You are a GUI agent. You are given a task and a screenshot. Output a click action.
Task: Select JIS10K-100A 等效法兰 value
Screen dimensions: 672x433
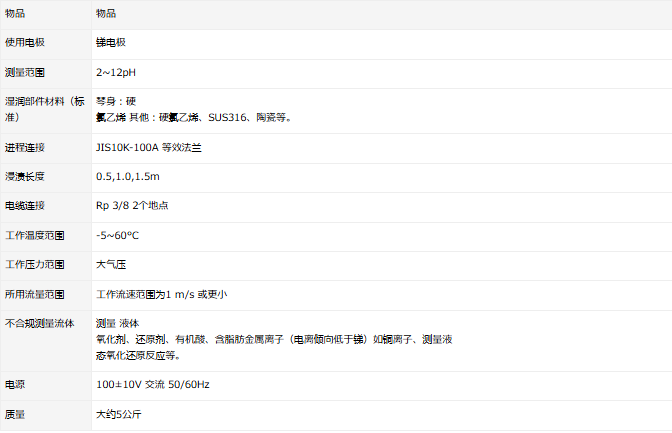[x=149, y=147]
